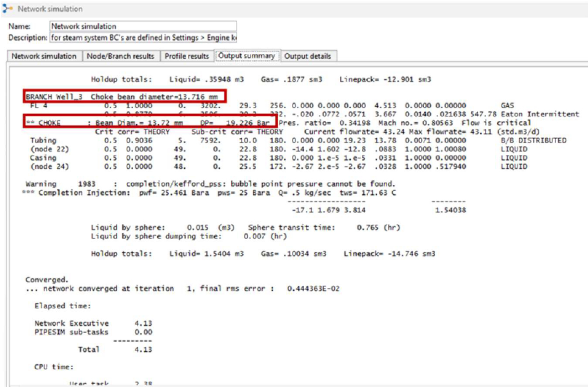This screenshot has height=387, width=588.
Task: Open the Node/Branch results tab
Action: click(x=120, y=56)
